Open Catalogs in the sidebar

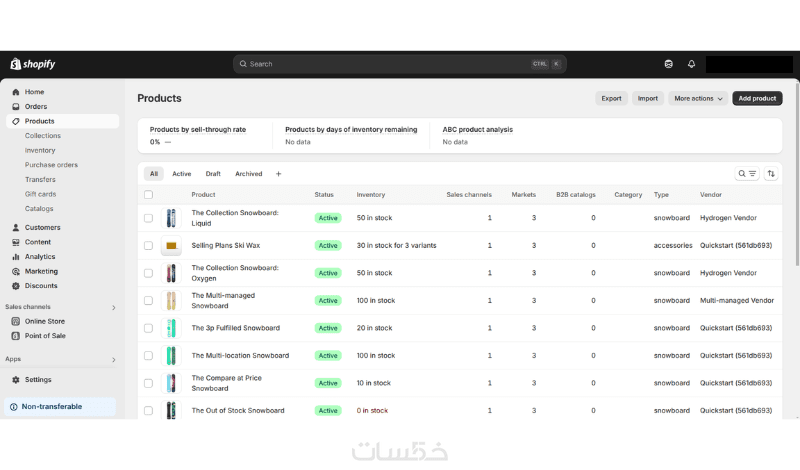39,209
